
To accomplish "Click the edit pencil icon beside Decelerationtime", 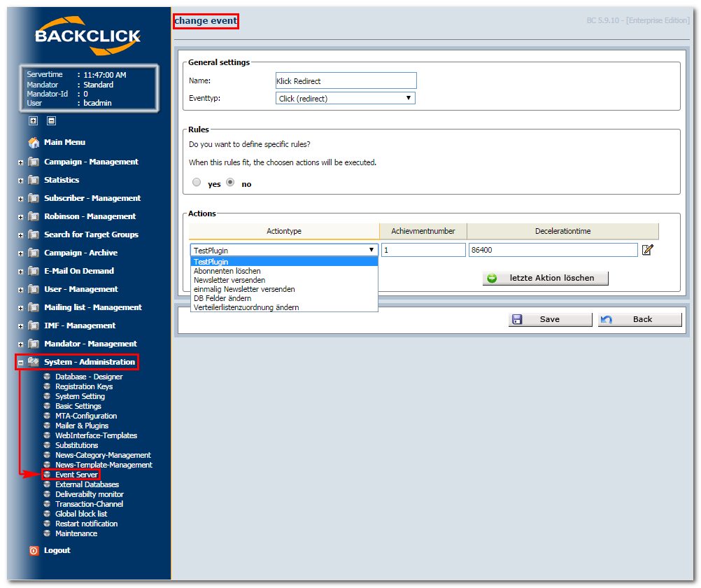I will 647,250.
